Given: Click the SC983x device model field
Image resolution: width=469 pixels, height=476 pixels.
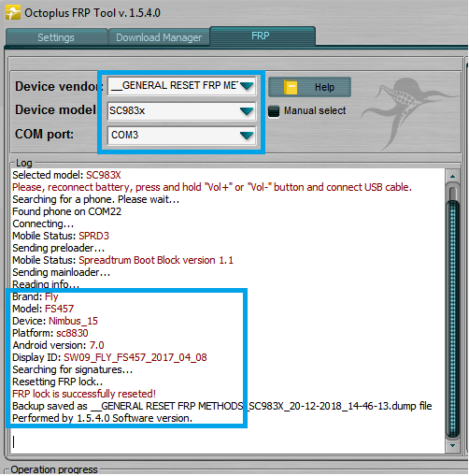Looking at the screenshot, I should pyautogui.click(x=182, y=111).
